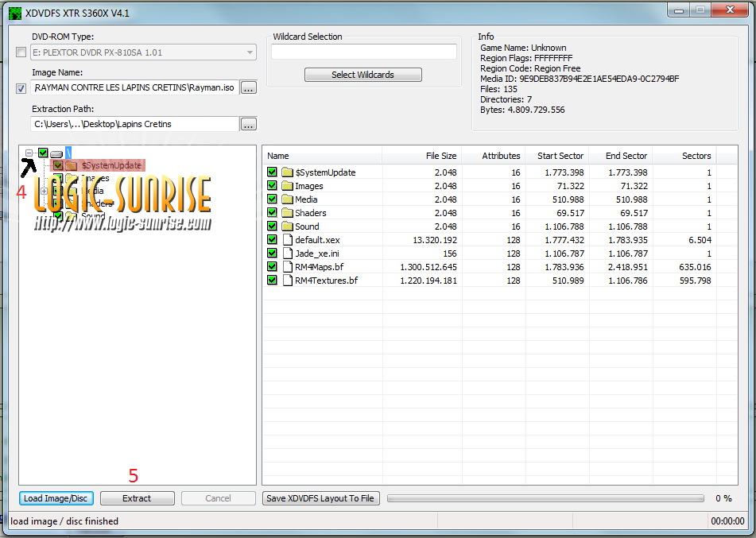
Task: Uncheck the Media row checkbox in list
Action: 272,199
